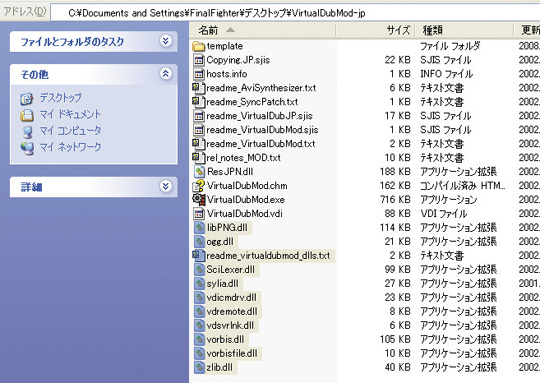This screenshot has height=383, width=540.
Task: Click the SciLexer.dll icon
Action: pyautogui.click(x=199, y=269)
